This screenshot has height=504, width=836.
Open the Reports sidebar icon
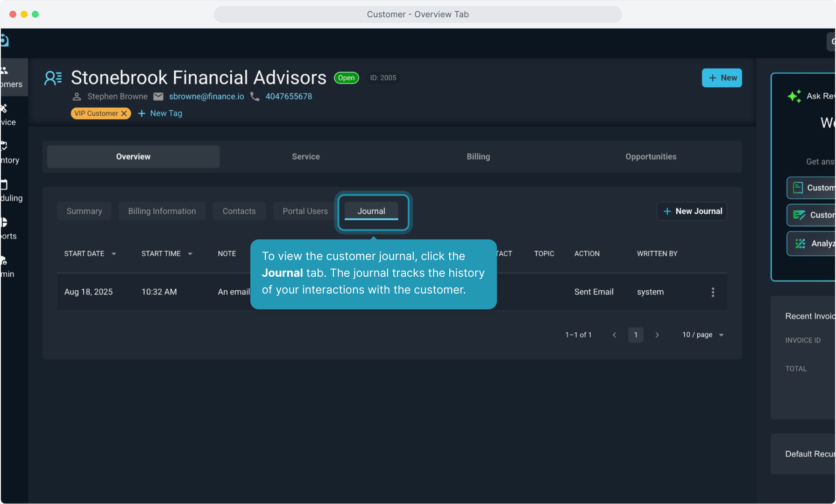click(x=4, y=222)
